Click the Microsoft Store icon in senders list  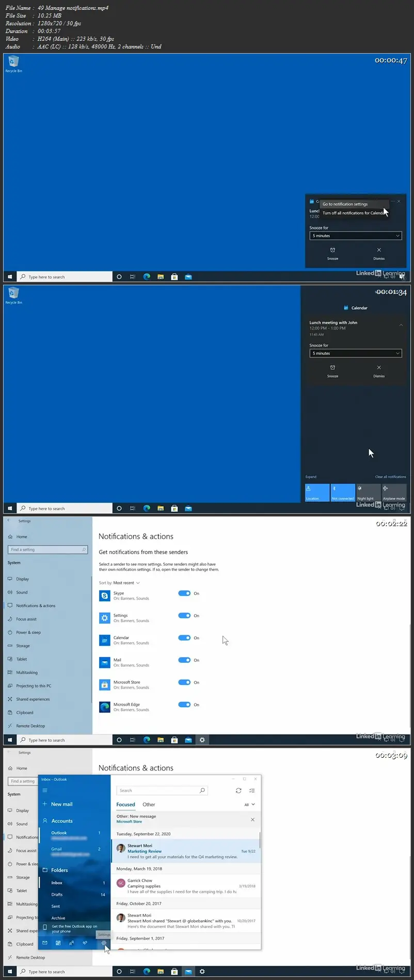click(x=105, y=684)
